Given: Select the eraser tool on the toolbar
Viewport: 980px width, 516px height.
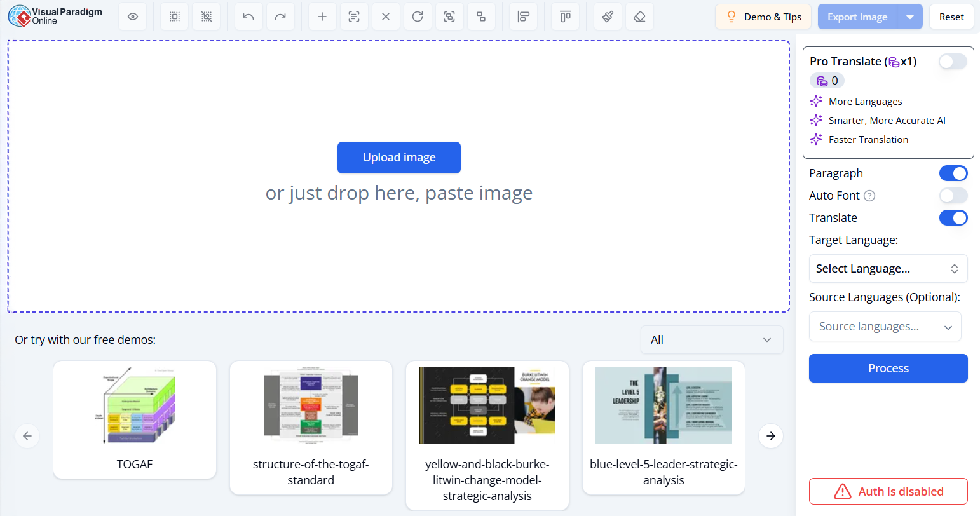Looking at the screenshot, I should click(639, 16).
